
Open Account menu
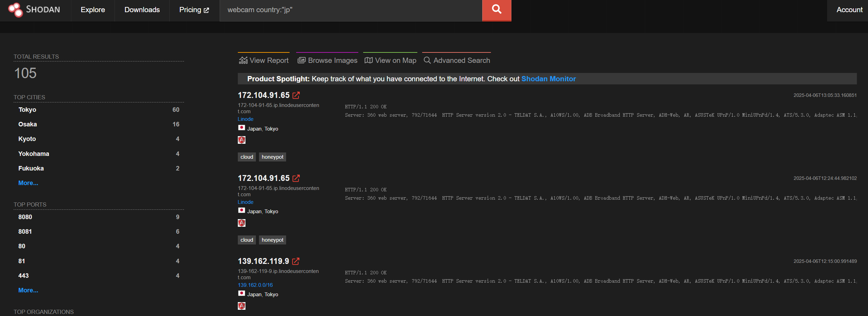(x=849, y=10)
